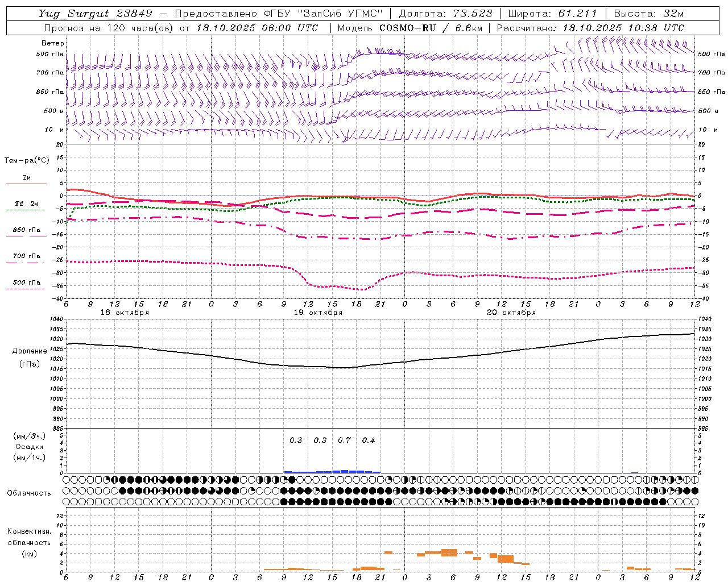Select the text Предоставлено ФГБУ "ЗапСиб УГМС"
Image resolution: width=728 pixels, height=582 pixels.
click(279, 14)
